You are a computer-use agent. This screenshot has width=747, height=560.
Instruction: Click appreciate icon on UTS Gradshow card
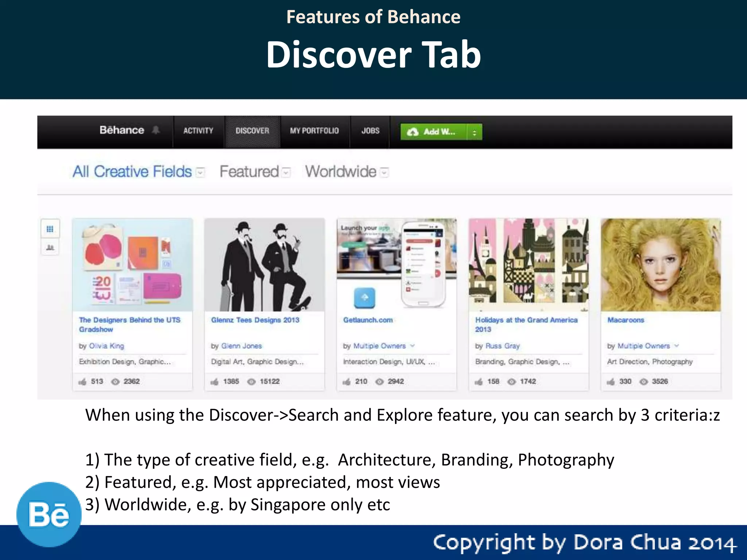coord(82,382)
